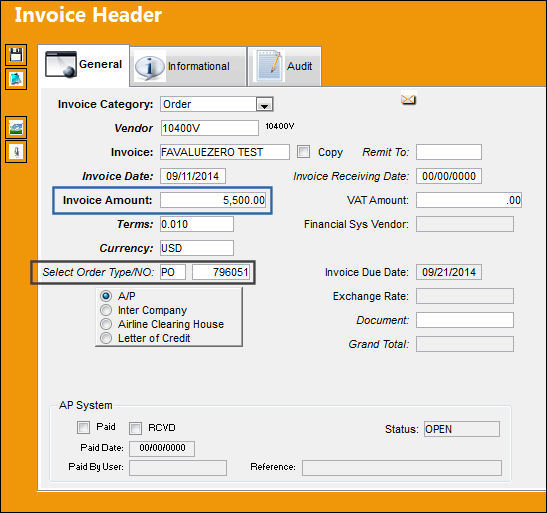Click the Invoice Date label
The image size is (547, 513).
pos(118,176)
